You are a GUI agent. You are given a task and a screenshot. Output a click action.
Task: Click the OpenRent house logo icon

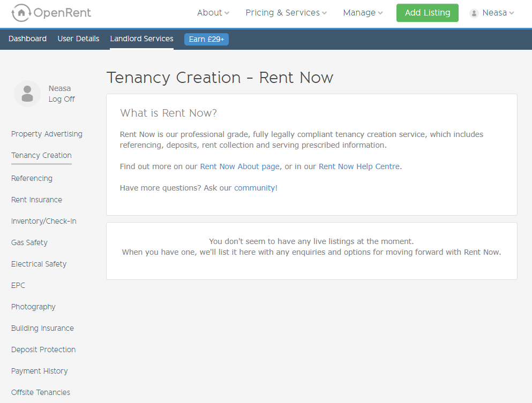[21, 13]
